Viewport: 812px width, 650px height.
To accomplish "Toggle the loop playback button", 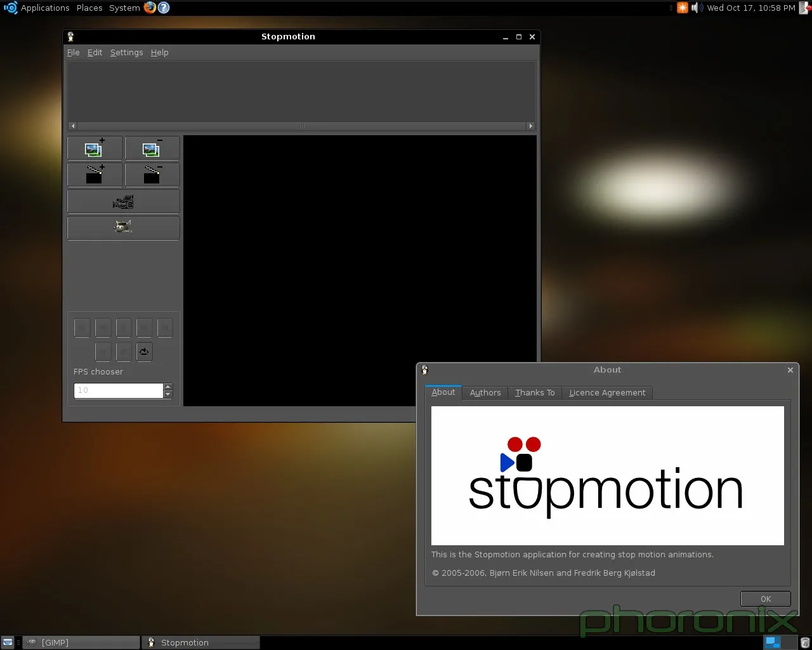I will coord(145,352).
